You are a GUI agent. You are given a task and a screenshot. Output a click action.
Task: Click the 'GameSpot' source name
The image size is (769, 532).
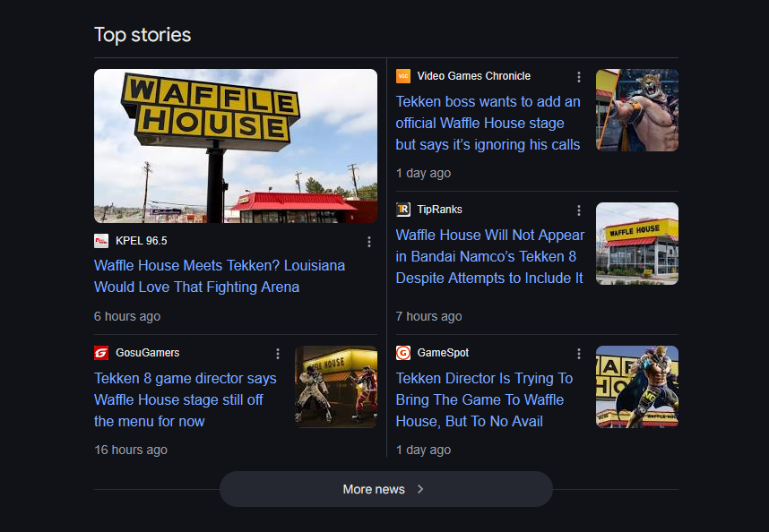point(443,353)
